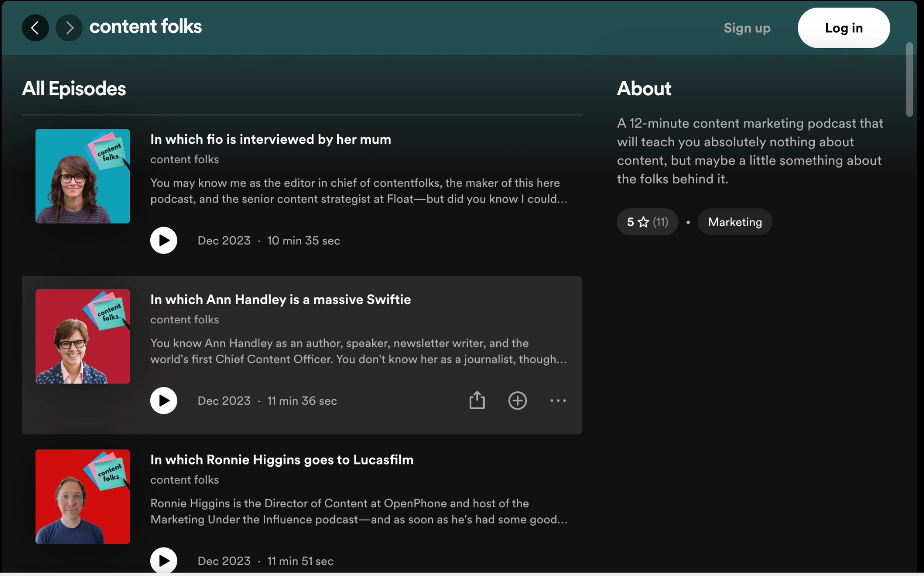Add Ann Handley episode to library

(x=517, y=400)
